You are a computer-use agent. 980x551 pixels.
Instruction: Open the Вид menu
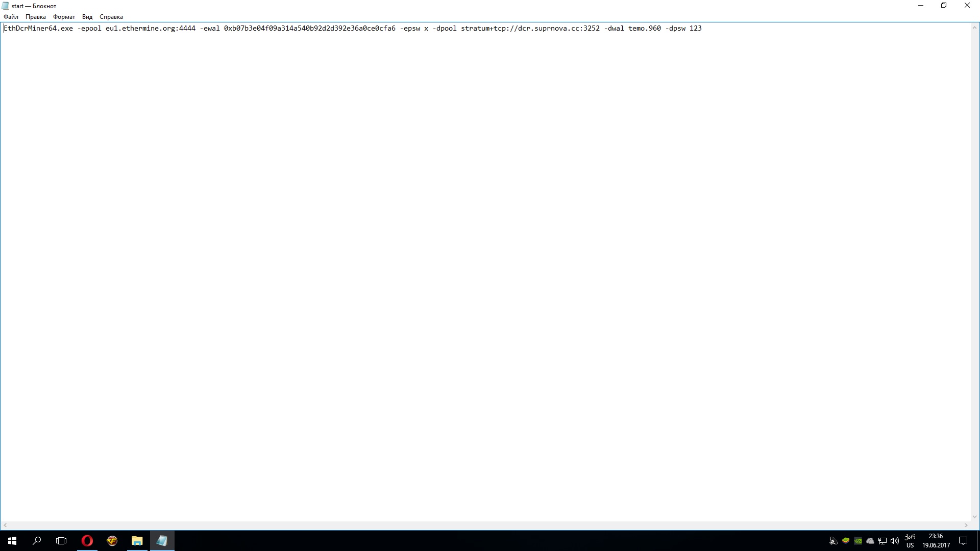click(87, 17)
